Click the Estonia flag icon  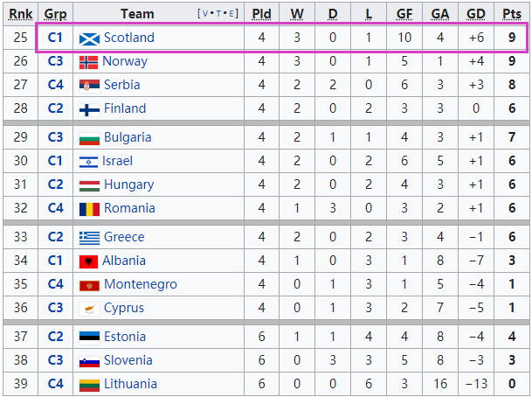point(88,338)
